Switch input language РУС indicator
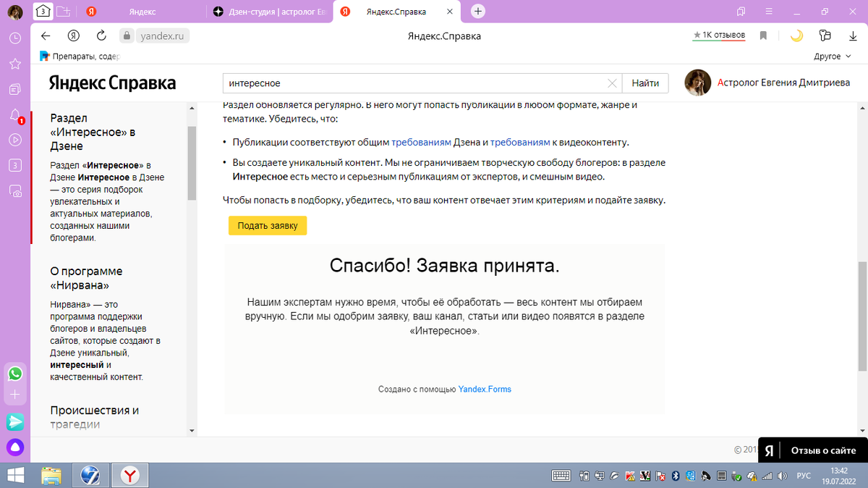The width and height of the screenshot is (868, 488). [804, 476]
